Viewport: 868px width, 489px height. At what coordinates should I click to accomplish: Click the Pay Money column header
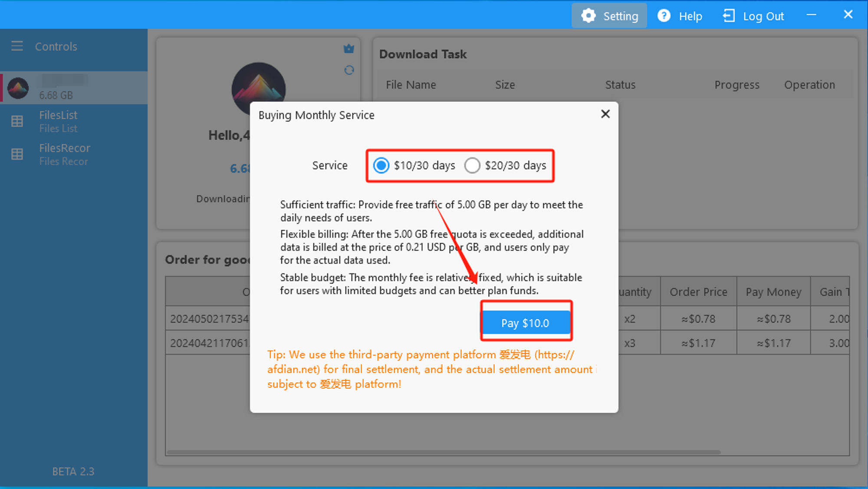coord(773,292)
